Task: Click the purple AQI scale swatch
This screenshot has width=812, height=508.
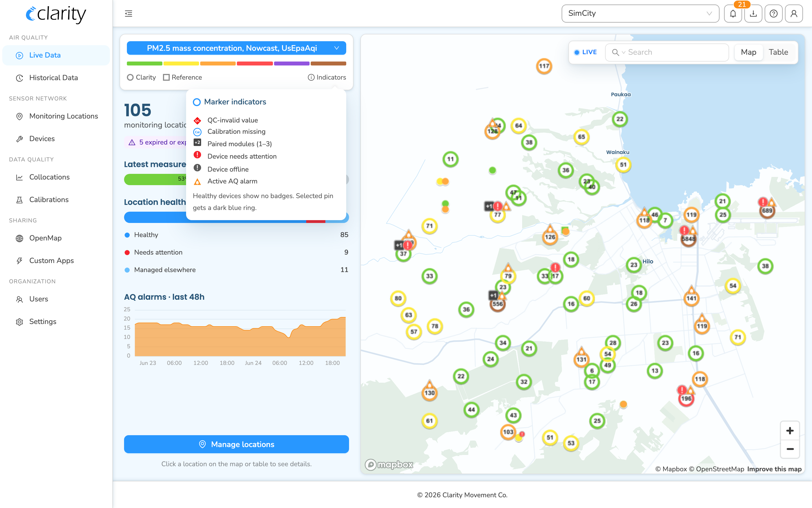Action: point(291,63)
